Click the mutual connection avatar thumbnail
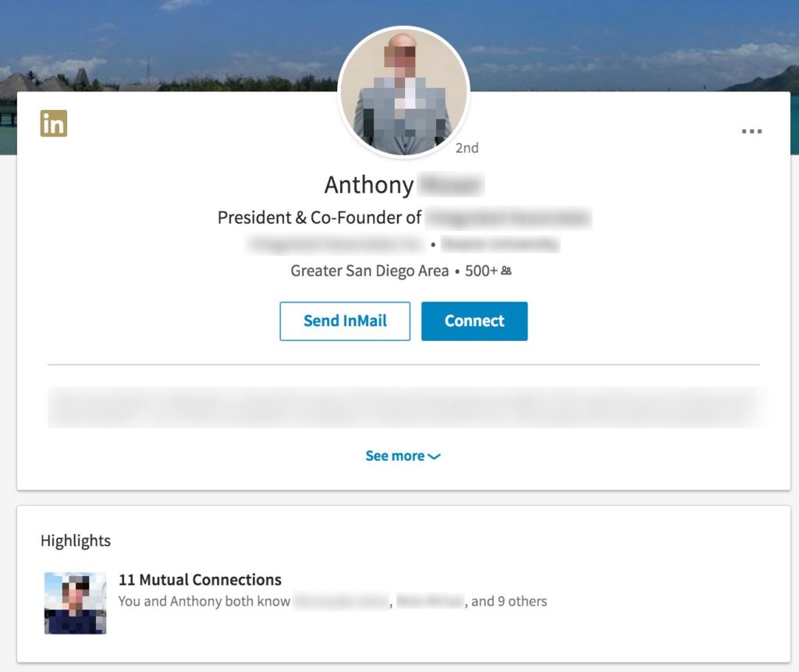This screenshot has width=799, height=672. click(x=75, y=603)
